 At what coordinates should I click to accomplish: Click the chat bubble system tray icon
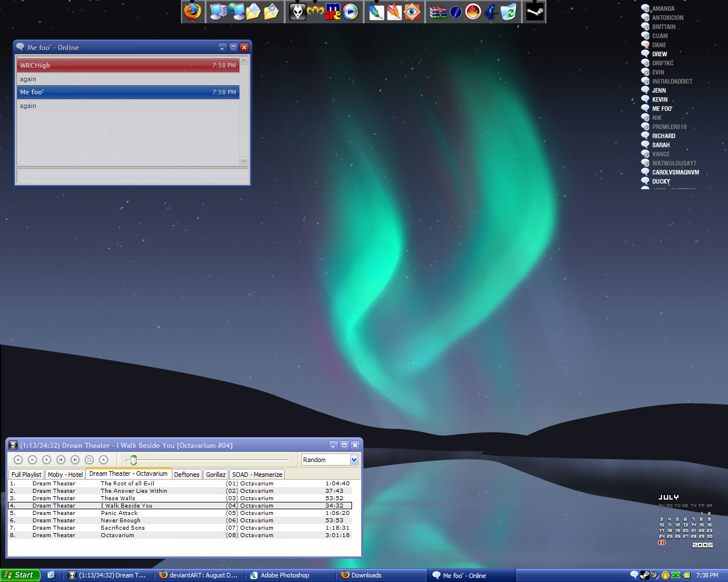[634, 575]
